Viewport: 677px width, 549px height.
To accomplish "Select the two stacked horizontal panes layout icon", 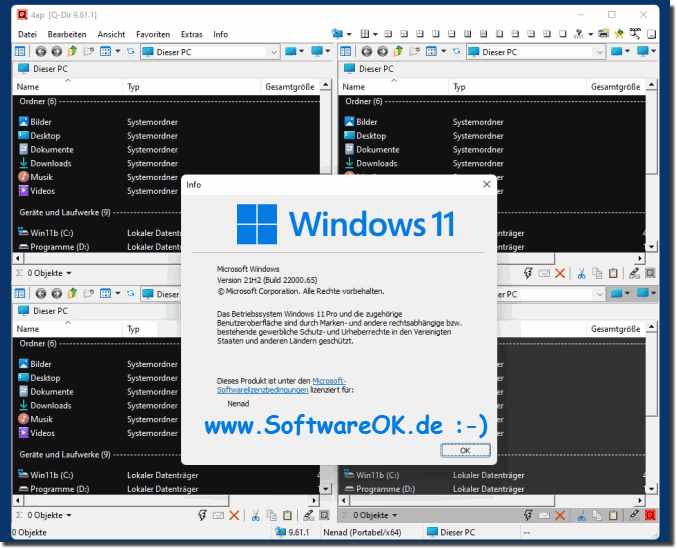I will 452,34.
